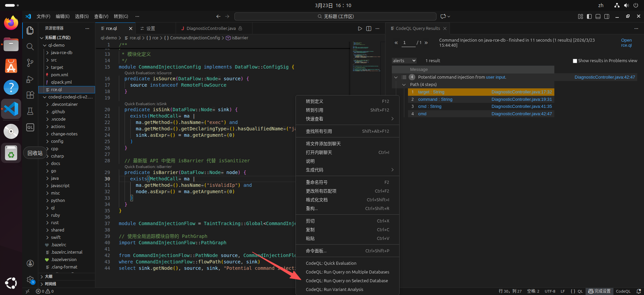Toggle the primary sidebar layout button
The height and width of the screenshot is (295, 644).
(589, 16)
